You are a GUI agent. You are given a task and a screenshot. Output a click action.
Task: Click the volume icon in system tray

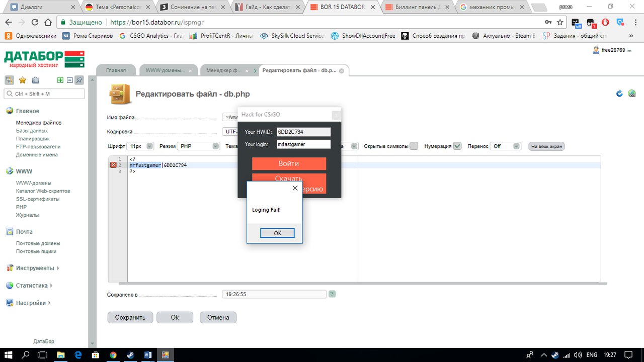[579, 354]
